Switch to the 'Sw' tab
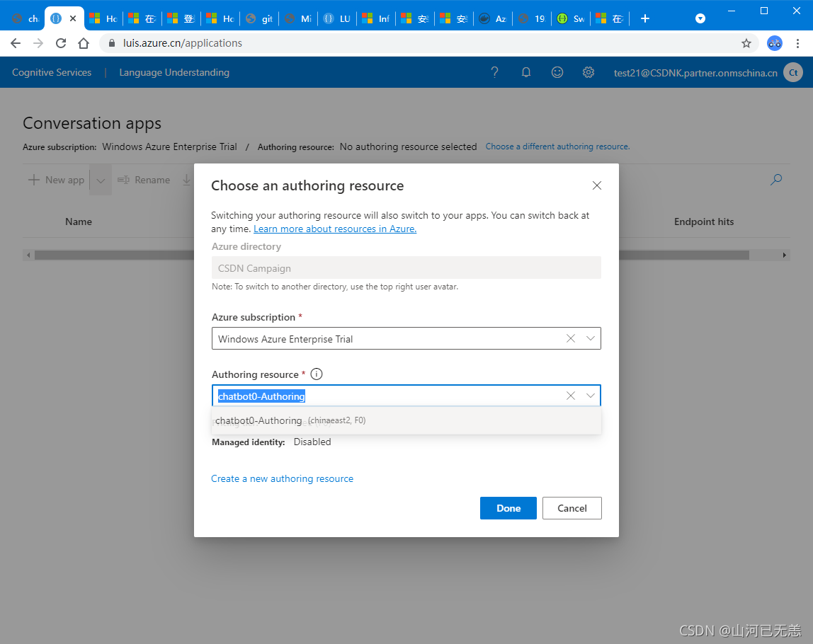The height and width of the screenshot is (644, 813). click(571, 18)
